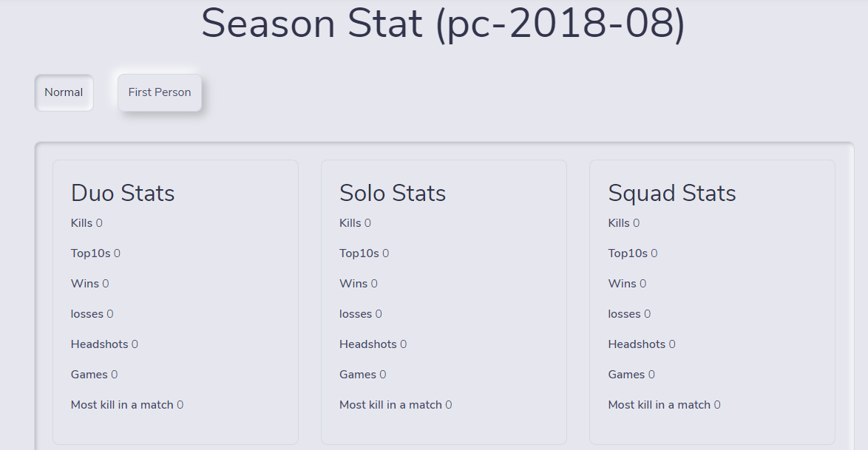This screenshot has width=868, height=450.
Task: Switch to First Person mode
Action: (x=160, y=92)
